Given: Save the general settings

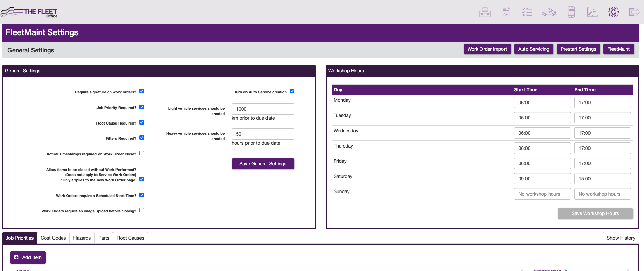Looking at the screenshot, I should (x=263, y=164).
